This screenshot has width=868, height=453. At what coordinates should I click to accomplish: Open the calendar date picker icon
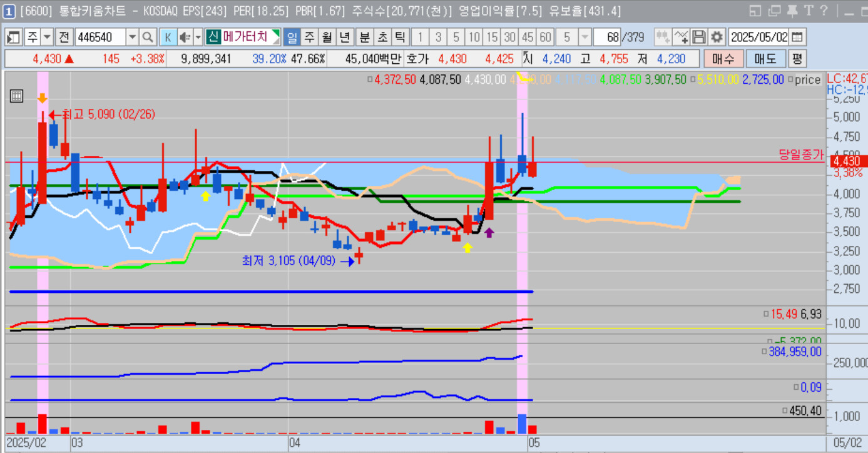click(799, 38)
